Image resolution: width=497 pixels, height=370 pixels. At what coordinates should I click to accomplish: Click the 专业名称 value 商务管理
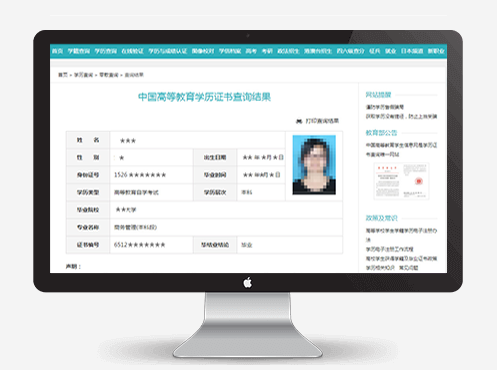135,227
